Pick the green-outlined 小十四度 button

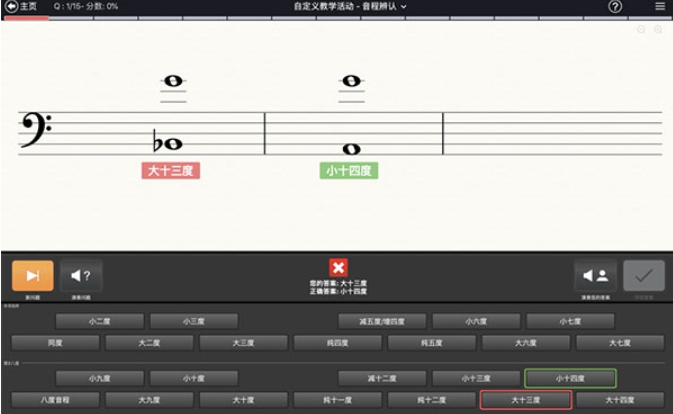pyautogui.click(x=570, y=378)
